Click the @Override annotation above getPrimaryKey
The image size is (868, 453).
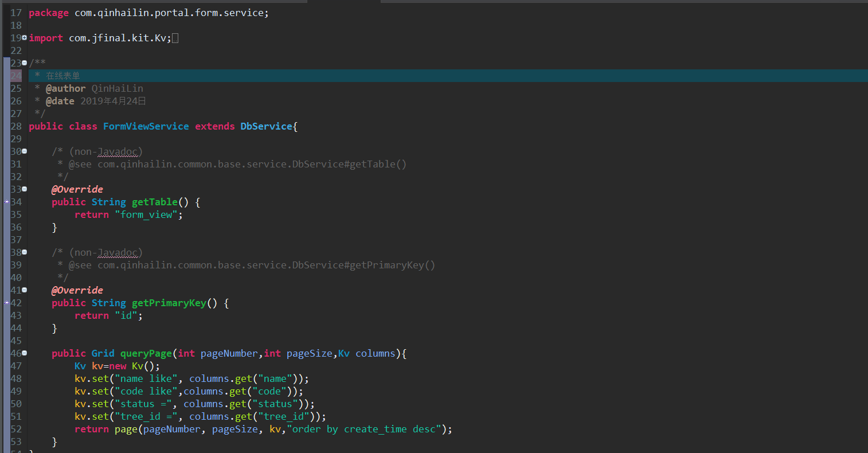coord(77,290)
